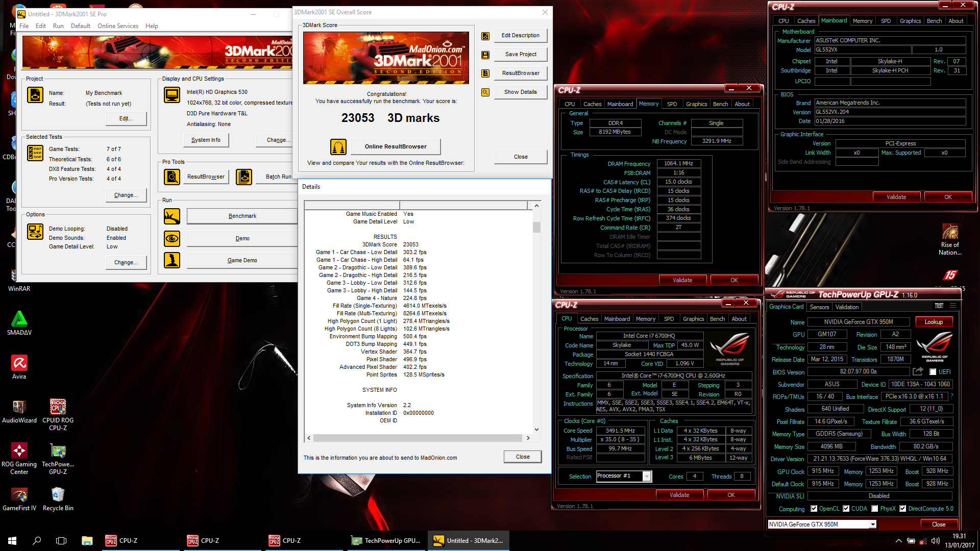
Task: Click the vertical scrollbar thumb in Details list
Action: tap(536, 227)
